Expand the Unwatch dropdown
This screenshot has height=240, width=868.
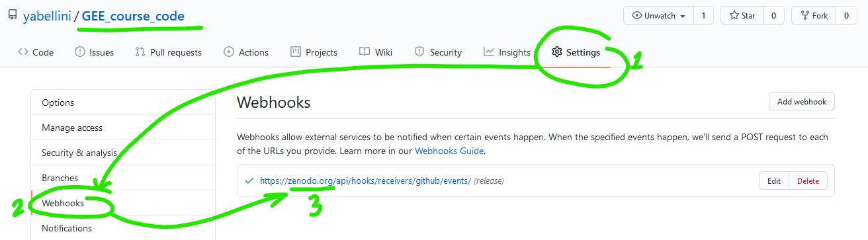pos(658,15)
